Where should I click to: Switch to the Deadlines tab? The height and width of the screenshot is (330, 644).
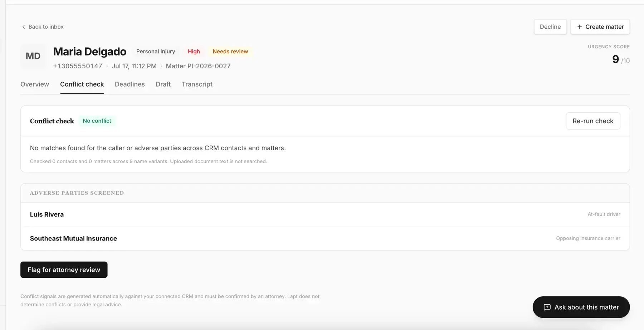coord(130,84)
